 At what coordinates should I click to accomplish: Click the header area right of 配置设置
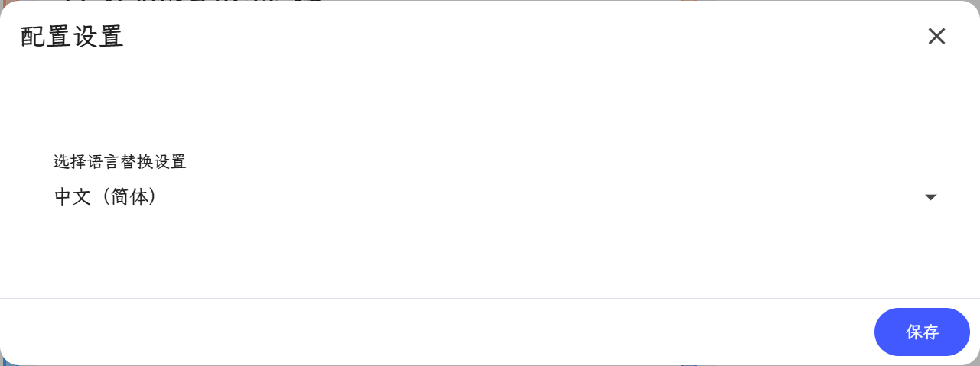pyautogui.click(x=520, y=37)
